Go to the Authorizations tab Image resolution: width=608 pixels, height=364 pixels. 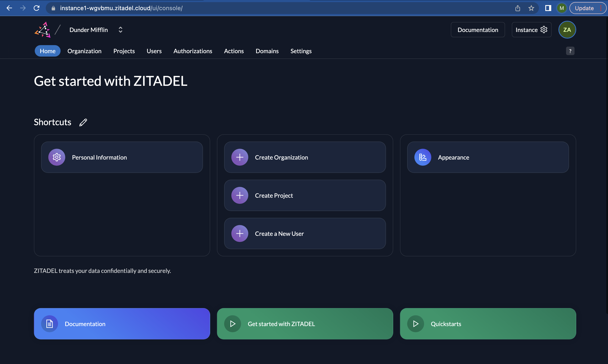[193, 51]
